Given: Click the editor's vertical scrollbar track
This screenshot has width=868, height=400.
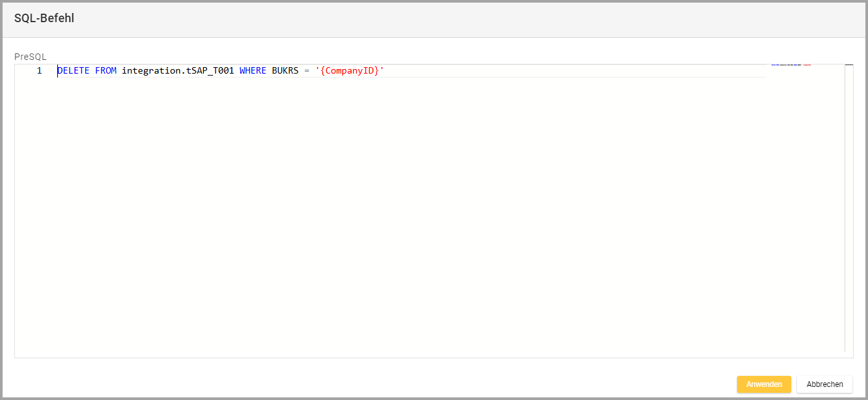Looking at the screenshot, I should tap(848, 208).
